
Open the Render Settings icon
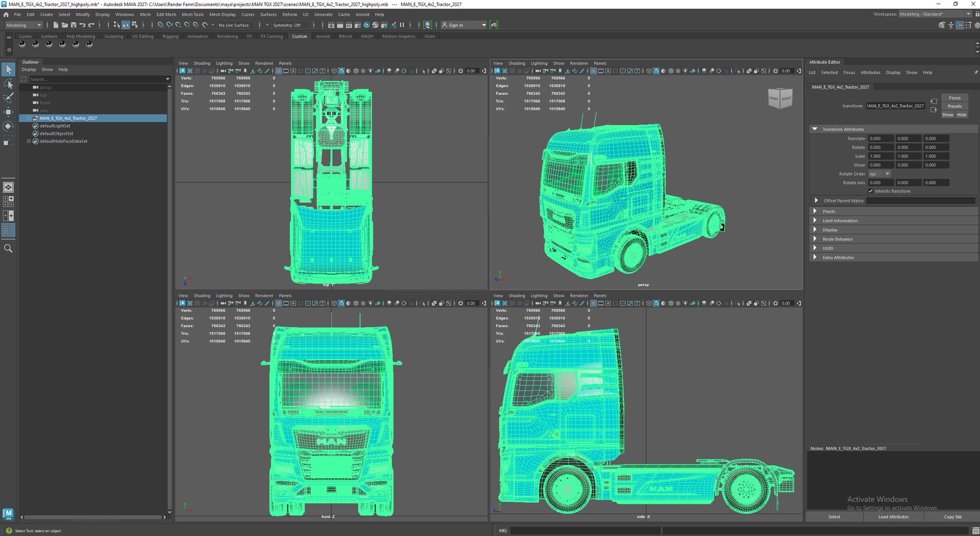coord(357,25)
